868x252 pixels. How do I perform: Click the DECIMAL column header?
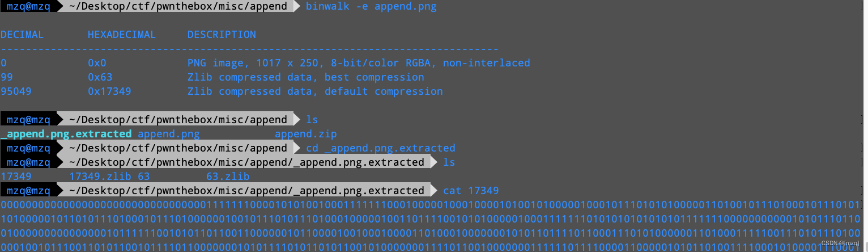coord(22,35)
